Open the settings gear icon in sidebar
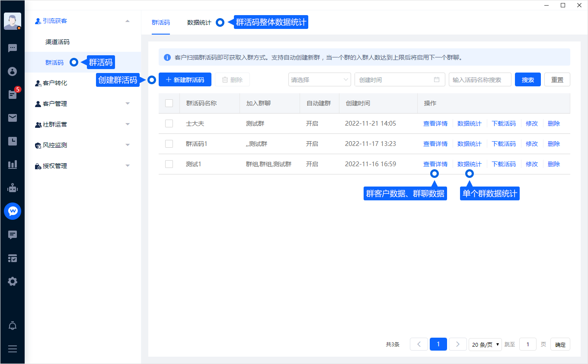This screenshot has width=588, height=364. pyautogui.click(x=13, y=282)
